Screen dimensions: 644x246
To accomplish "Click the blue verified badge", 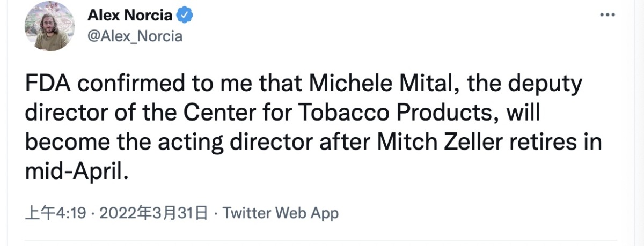I will pyautogui.click(x=185, y=16).
